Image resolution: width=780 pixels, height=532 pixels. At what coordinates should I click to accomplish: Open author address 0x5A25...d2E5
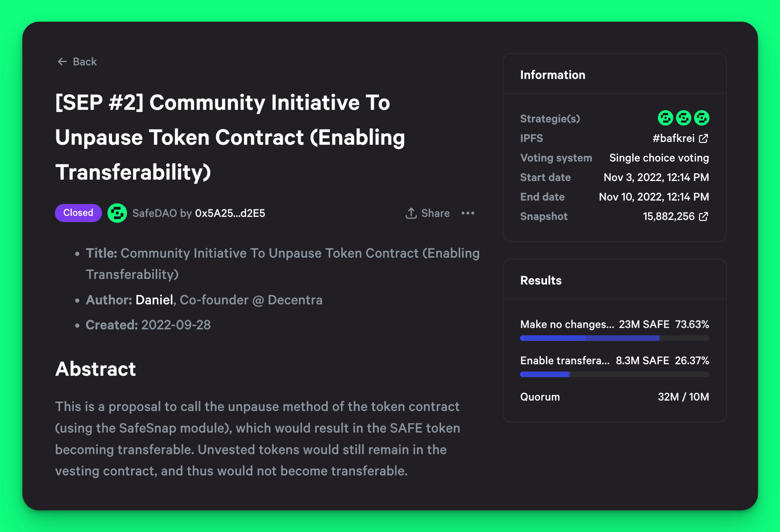click(230, 213)
